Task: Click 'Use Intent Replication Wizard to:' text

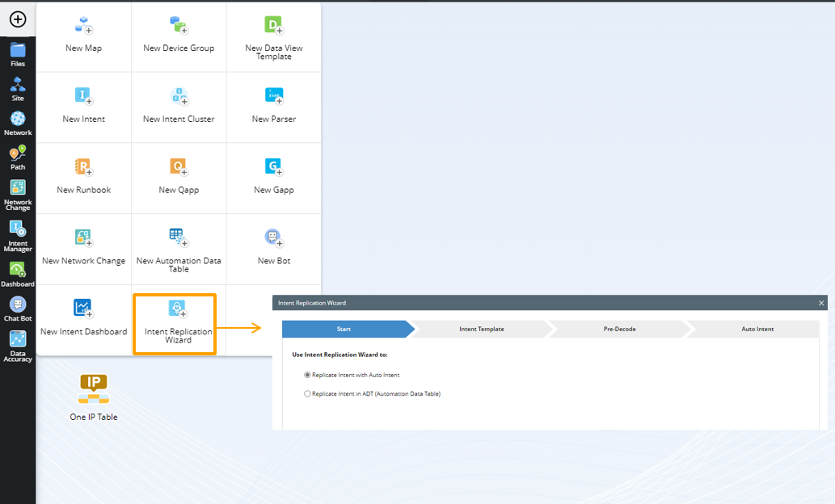Action: tap(339, 355)
